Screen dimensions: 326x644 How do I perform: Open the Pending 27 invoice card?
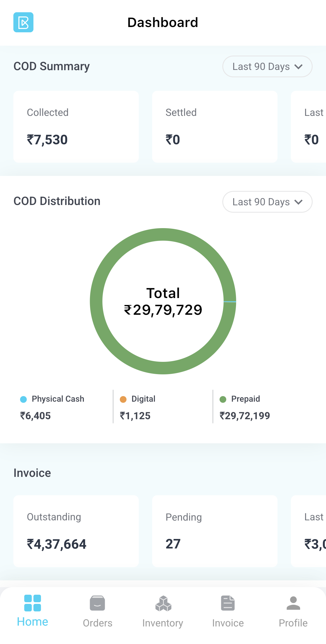(215, 531)
